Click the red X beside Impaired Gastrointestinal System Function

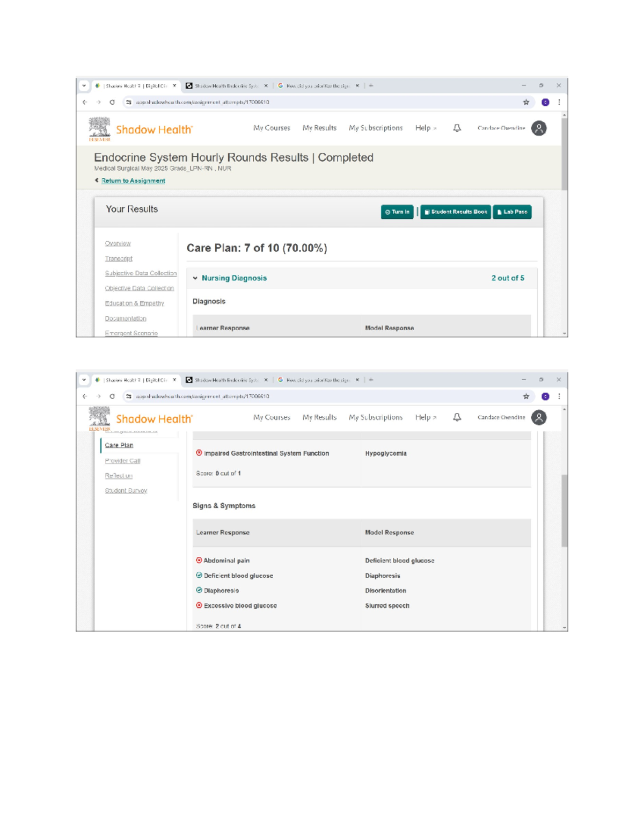199,453
